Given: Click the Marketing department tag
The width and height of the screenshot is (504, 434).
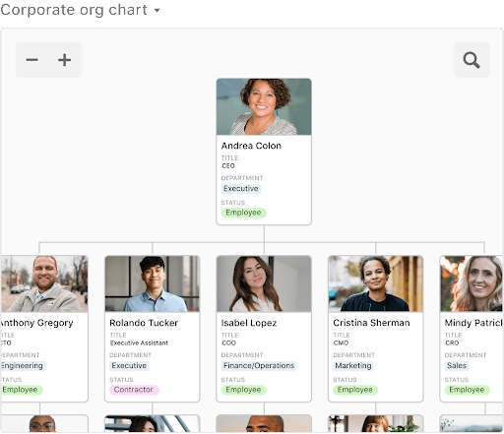Looking at the screenshot, I should [353, 366].
